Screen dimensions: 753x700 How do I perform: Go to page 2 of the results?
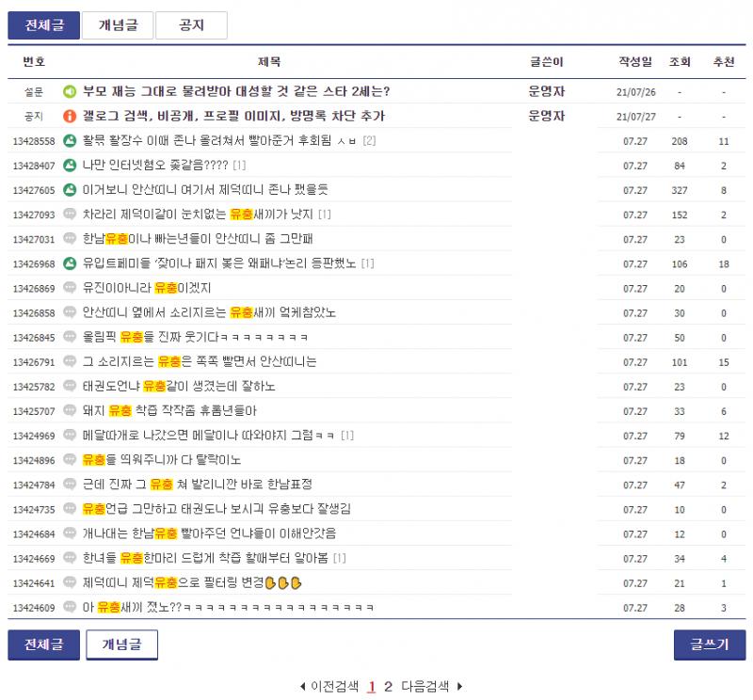[388, 687]
